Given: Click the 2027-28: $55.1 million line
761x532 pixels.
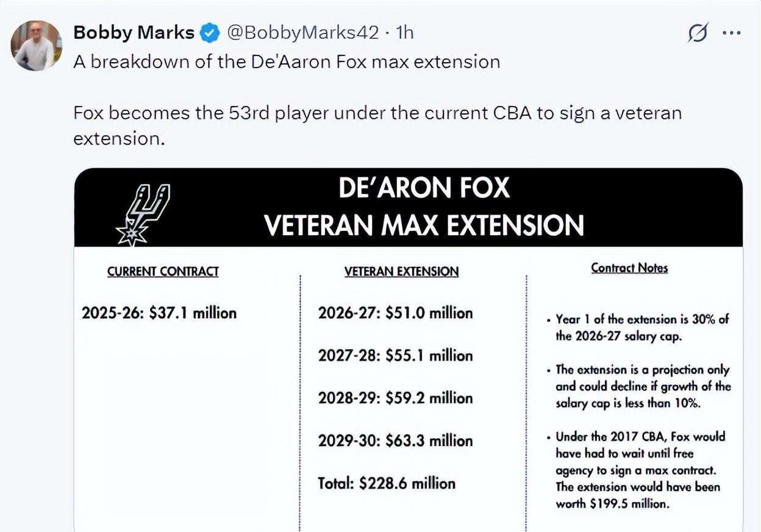Looking at the screenshot, I should (395, 356).
